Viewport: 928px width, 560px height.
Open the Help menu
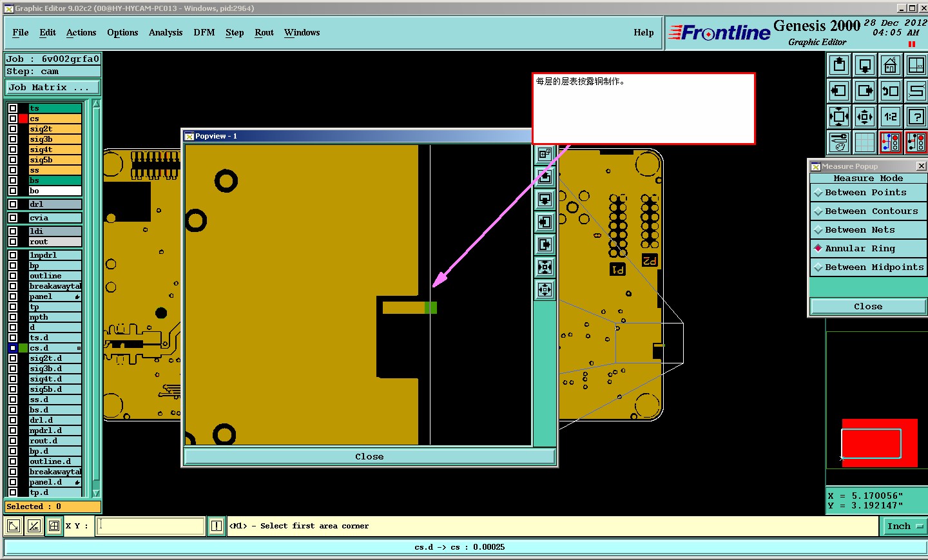click(x=644, y=32)
